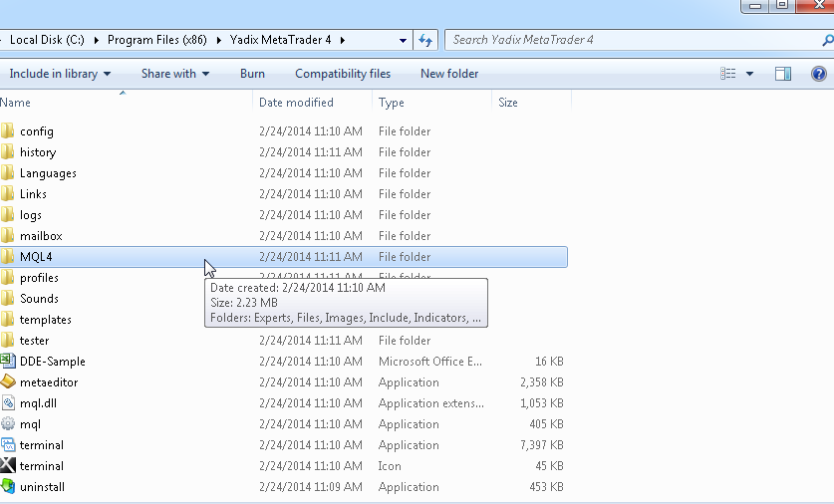Click the Sounds folder icon
Screen dimensions: 834x504
7,298
